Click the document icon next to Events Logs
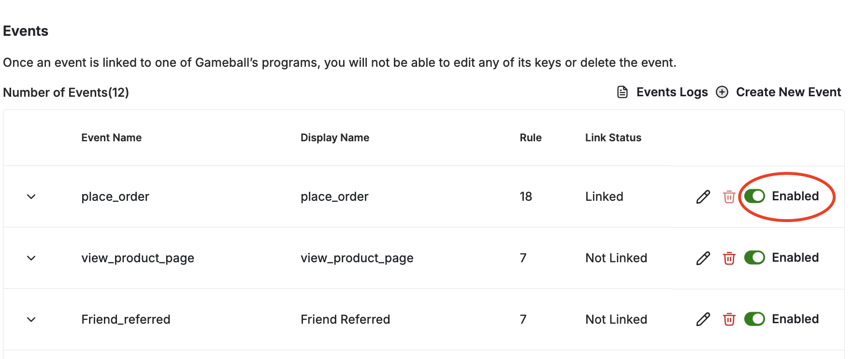This screenshot has width=868, height=359. (x=622, y=92)
